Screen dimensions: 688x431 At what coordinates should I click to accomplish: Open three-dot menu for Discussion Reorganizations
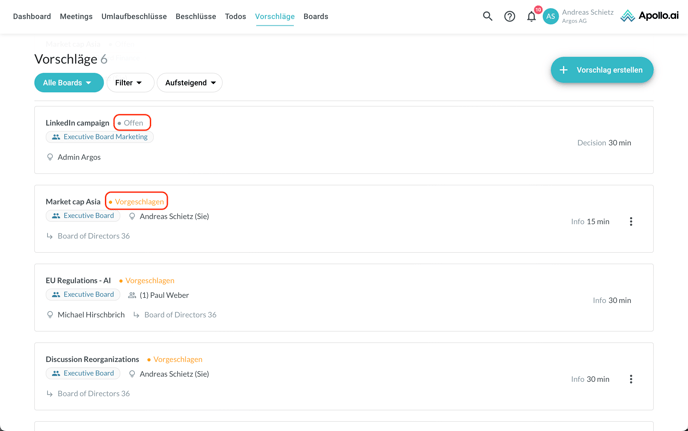[631, 379]
